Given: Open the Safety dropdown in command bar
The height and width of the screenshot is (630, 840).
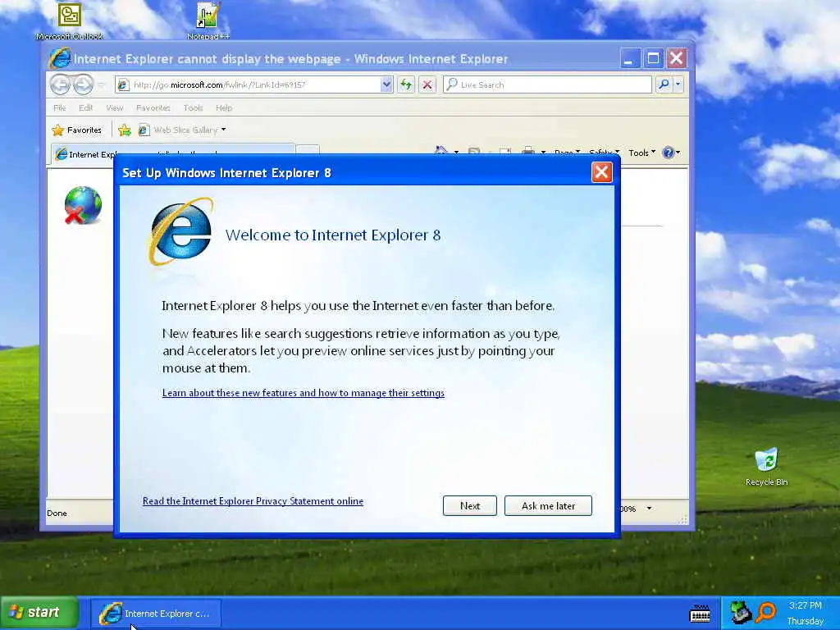Looking at the screenshot, I should [x=604, y=152].
